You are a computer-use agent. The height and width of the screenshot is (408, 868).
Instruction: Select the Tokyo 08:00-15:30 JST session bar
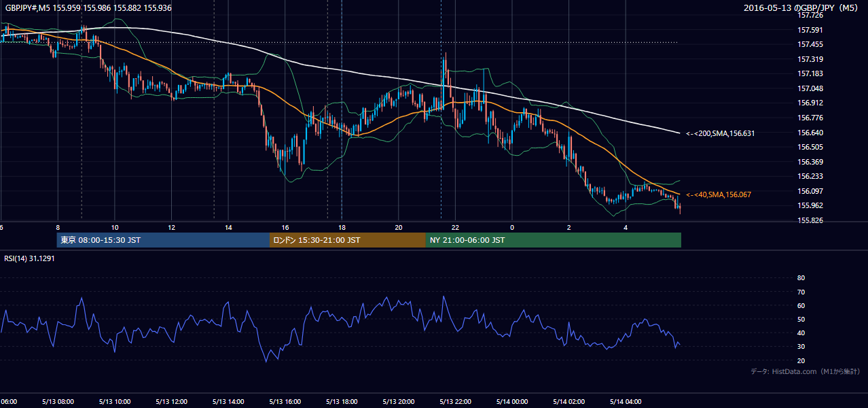[x=163, y=240]
